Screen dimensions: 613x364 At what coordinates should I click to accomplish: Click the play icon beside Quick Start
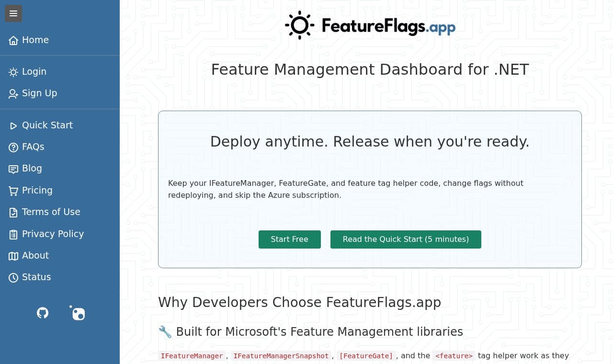pyautogui.click(x=13, y=125)
